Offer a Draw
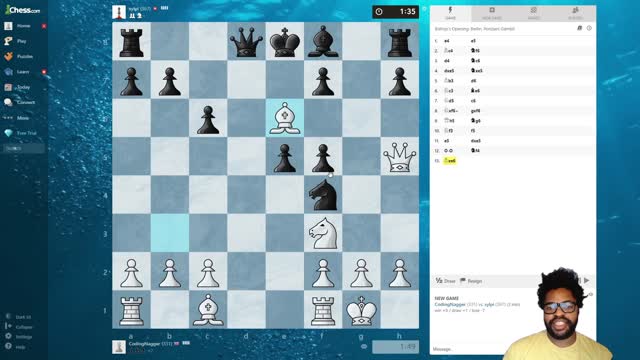Viewport: 640px width, 360px height. [445, 281]
